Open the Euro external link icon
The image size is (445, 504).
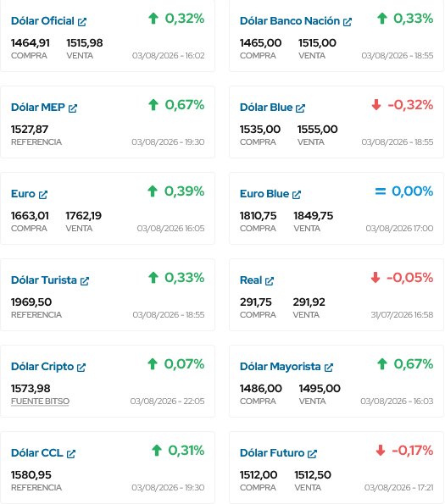click(43, 195)
